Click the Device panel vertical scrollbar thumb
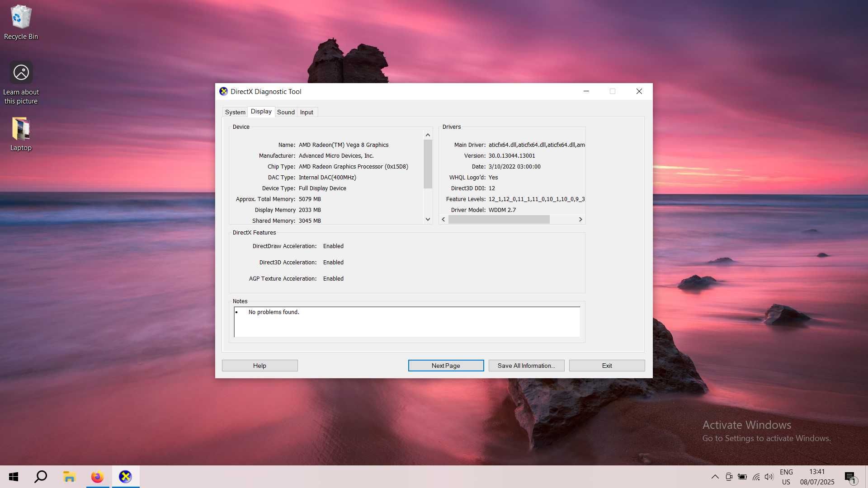The image size is (868, 488). click(x=428, y=164)
